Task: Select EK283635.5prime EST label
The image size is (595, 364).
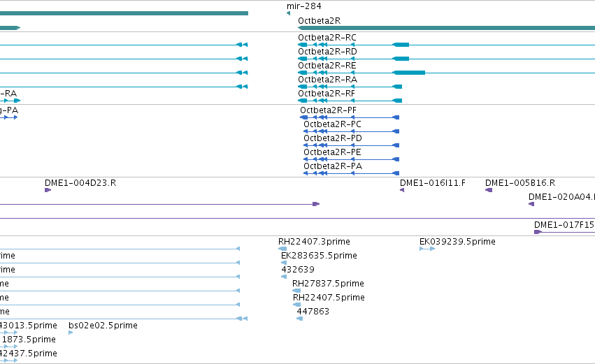Action: (319, 256)
